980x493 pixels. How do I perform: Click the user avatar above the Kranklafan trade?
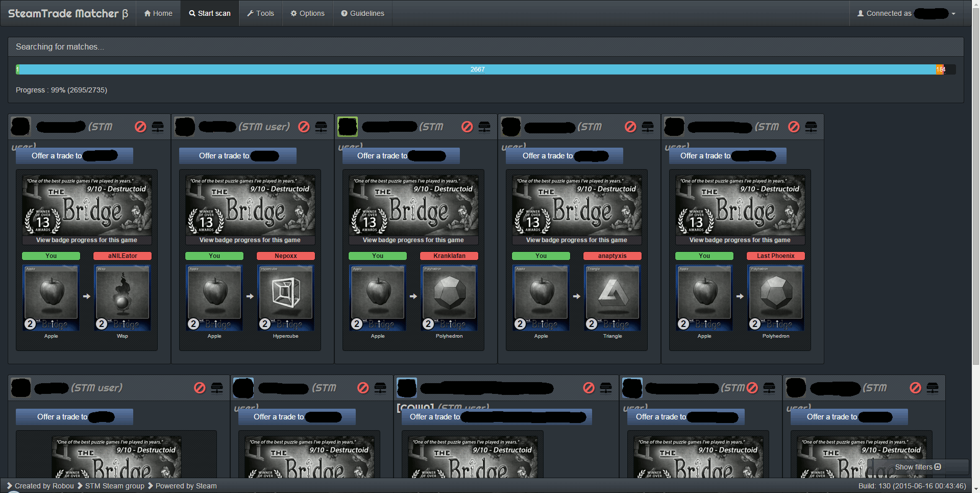348,127
